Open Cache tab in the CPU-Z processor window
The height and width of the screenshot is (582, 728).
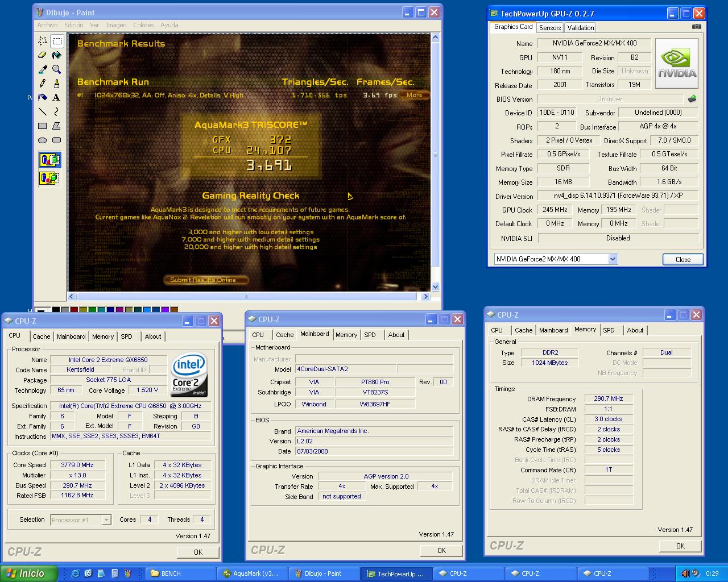pyautogui.click(x=41, y=336)
